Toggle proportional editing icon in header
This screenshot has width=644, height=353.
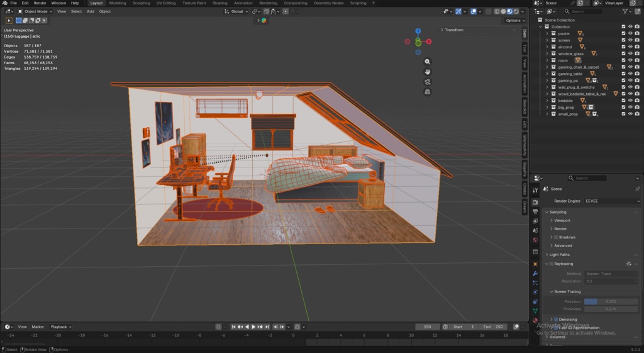click(286, 11)
